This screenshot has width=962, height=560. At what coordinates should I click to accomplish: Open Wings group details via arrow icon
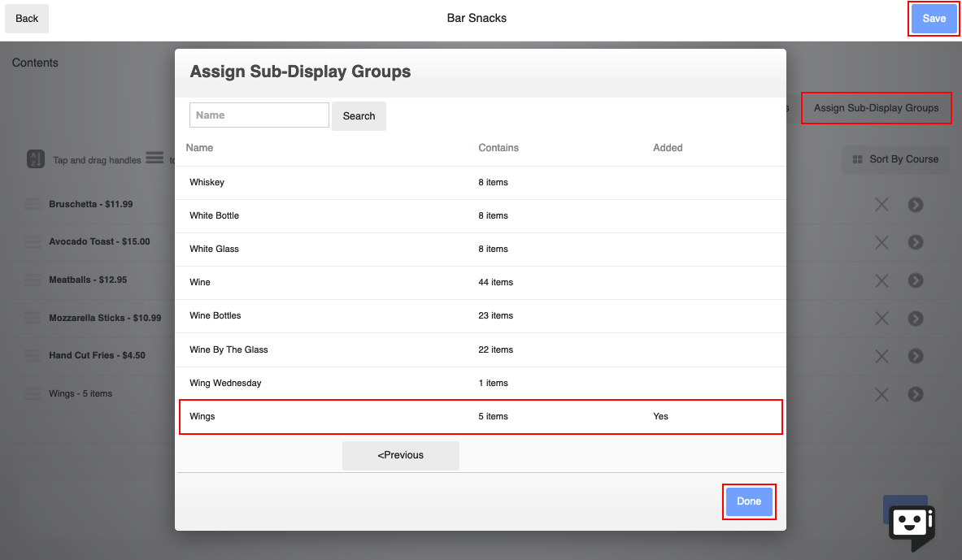pos(916,394)
